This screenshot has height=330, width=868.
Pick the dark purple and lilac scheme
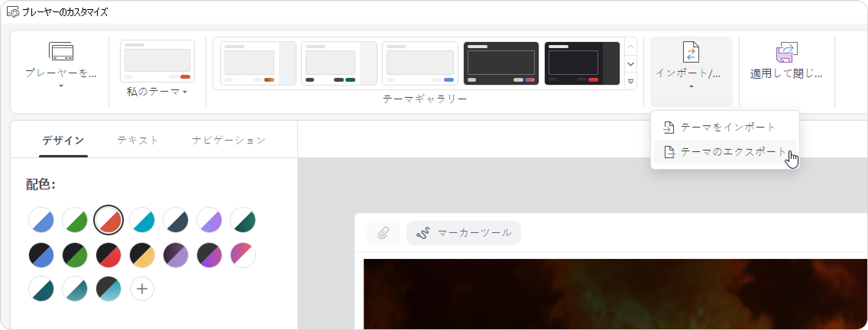click(x=176, y=254)
